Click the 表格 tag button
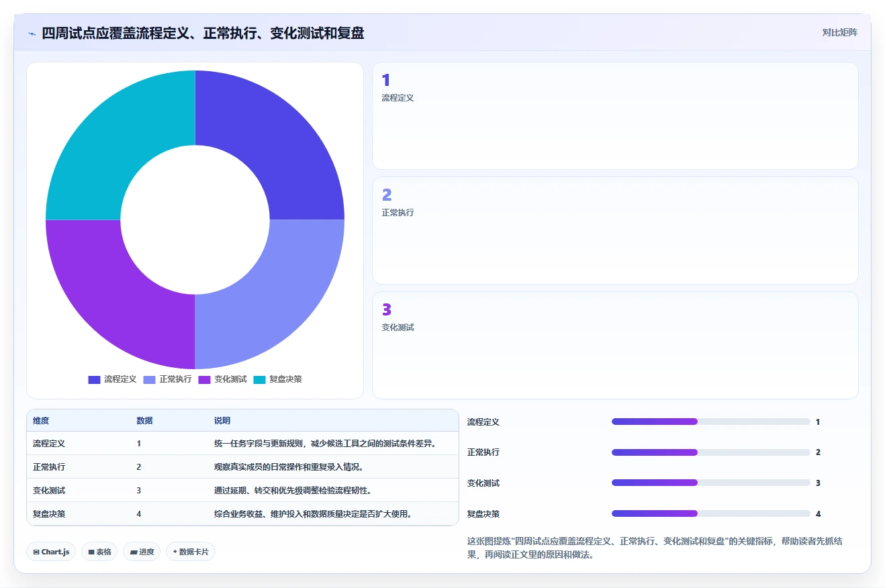 coord(99,552)
